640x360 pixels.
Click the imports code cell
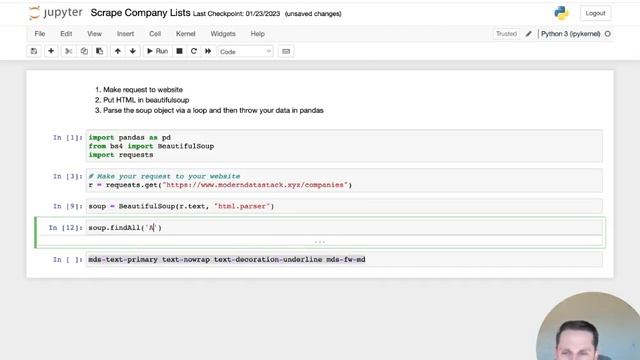(x=344, y=146)
